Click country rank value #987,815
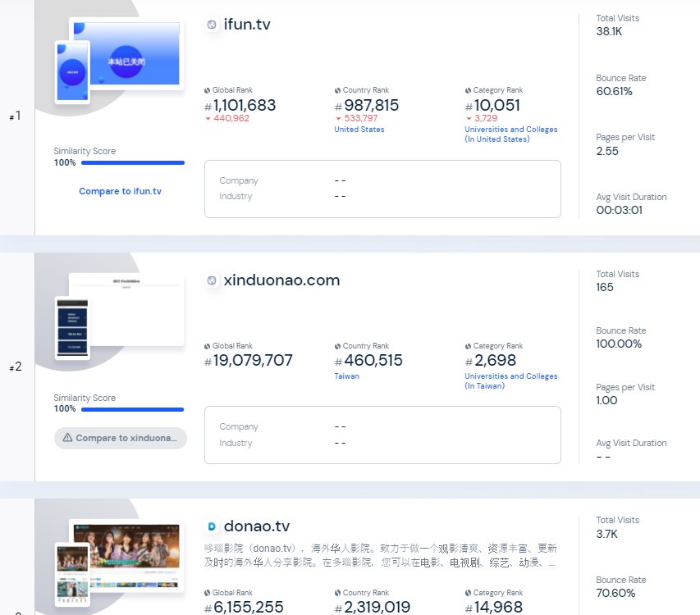700x615 pixels. point(367,106)
